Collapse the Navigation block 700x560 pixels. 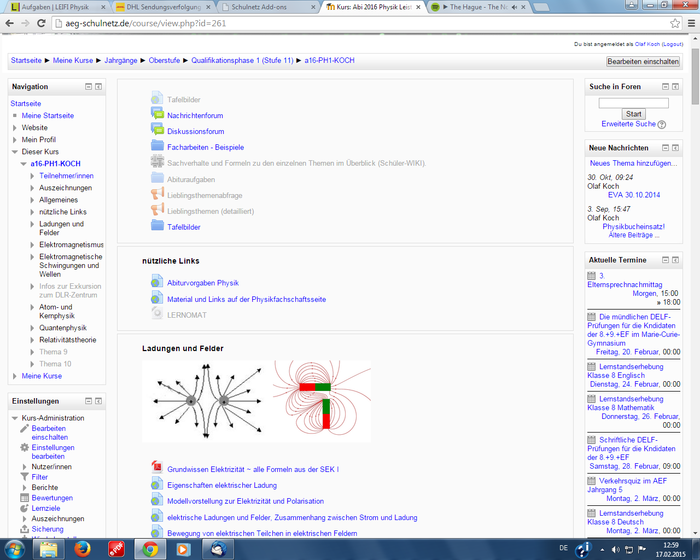[x=88, y=86]
